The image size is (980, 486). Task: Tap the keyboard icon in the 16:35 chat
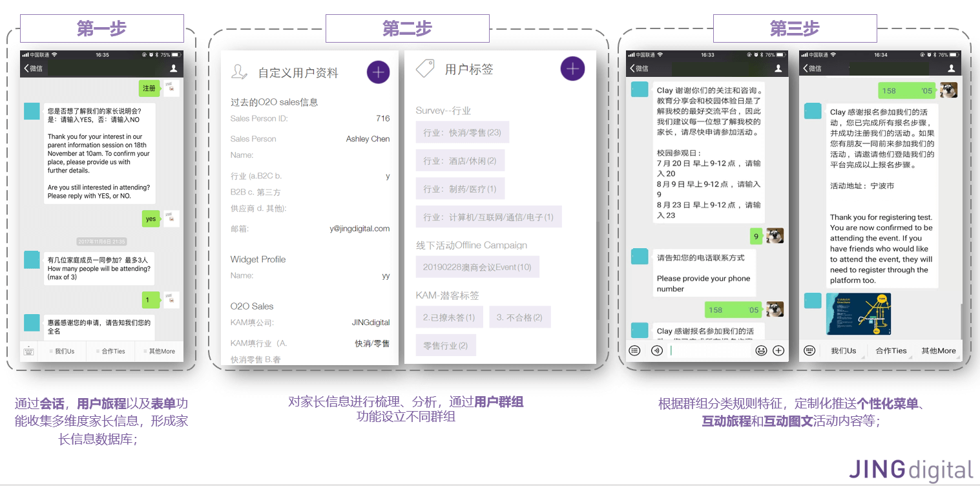point(29,351)
